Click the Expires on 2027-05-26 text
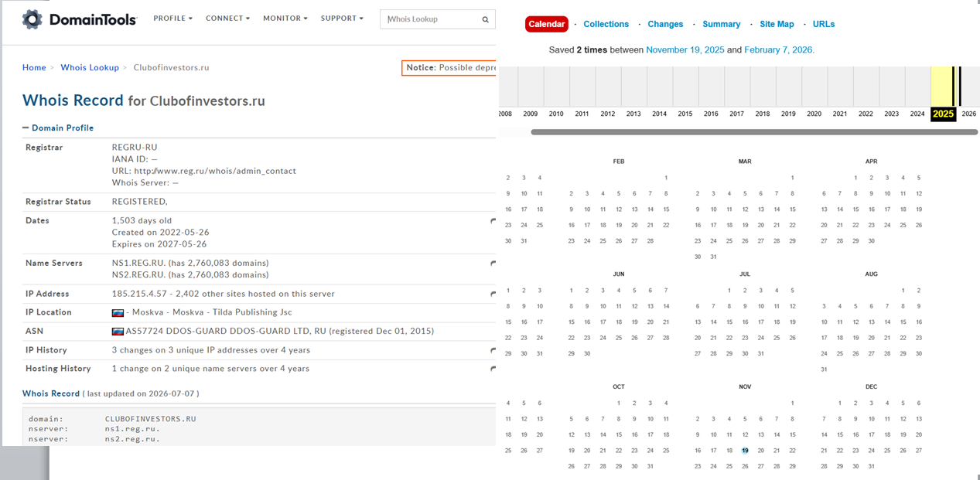Image resolution: width=980 pixels, height=480 pixels. [x=160, y=244]
